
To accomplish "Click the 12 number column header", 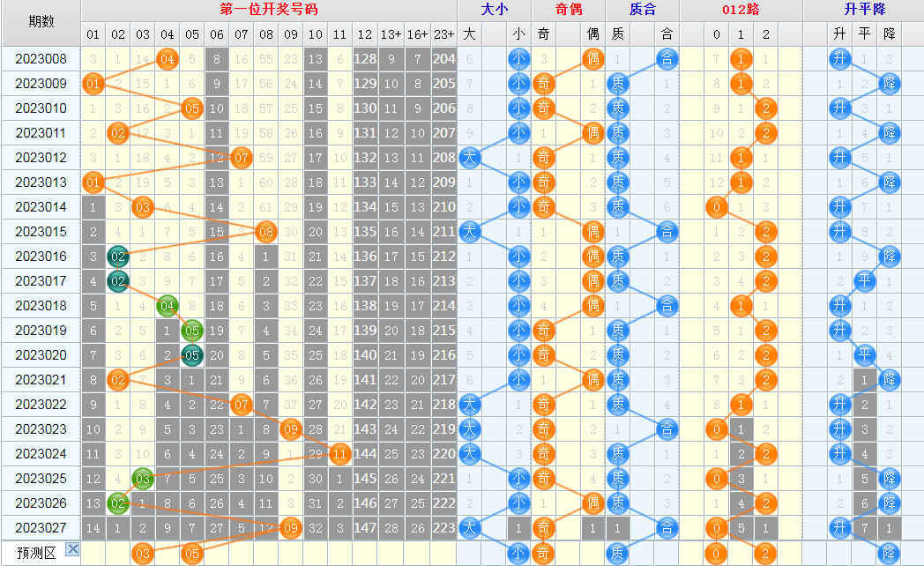I will (365, 34).
